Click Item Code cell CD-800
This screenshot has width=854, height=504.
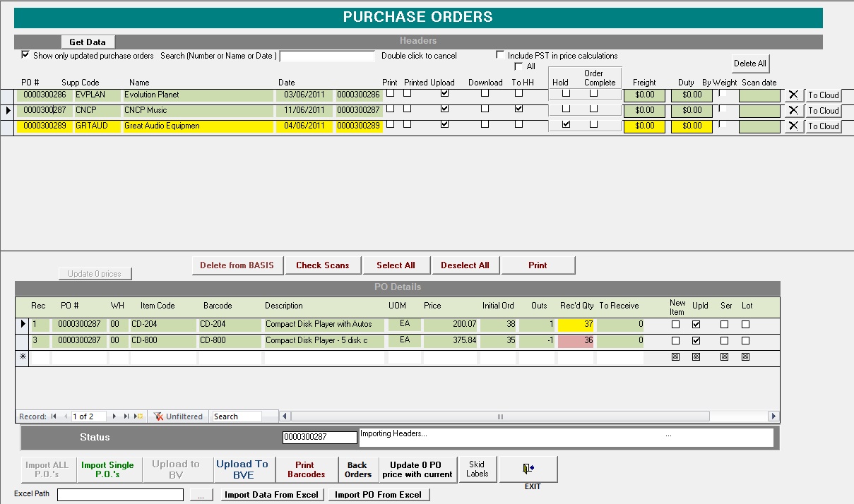163,341
